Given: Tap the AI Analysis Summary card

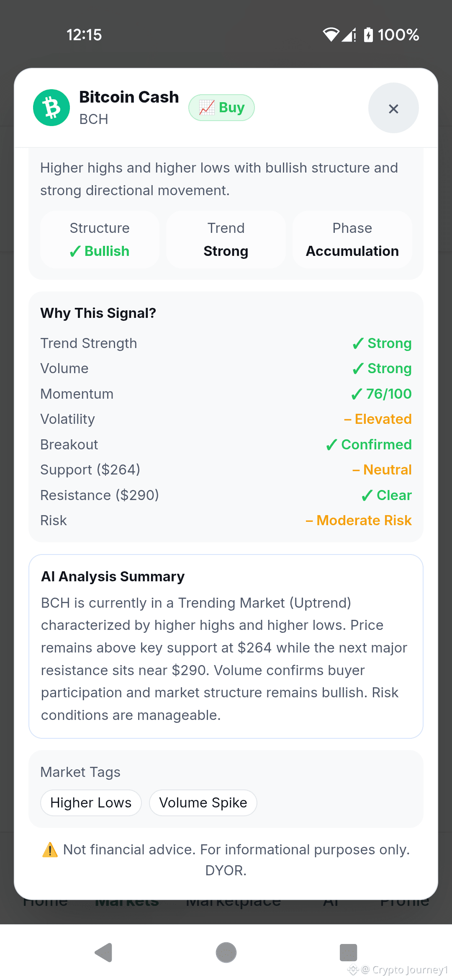Looking at the screenshot, I should coord(226,647).
